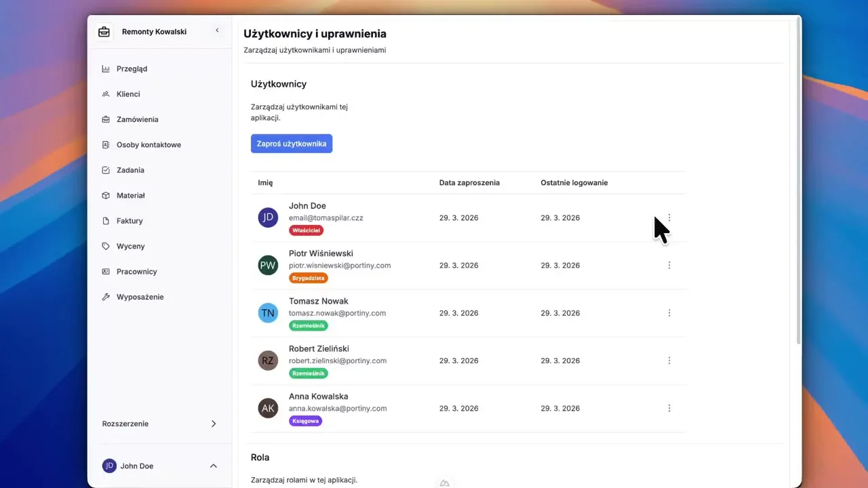Click Tomasz Nowak's avatar thumbnail
The image size is (868, 488).
point(268,312)
